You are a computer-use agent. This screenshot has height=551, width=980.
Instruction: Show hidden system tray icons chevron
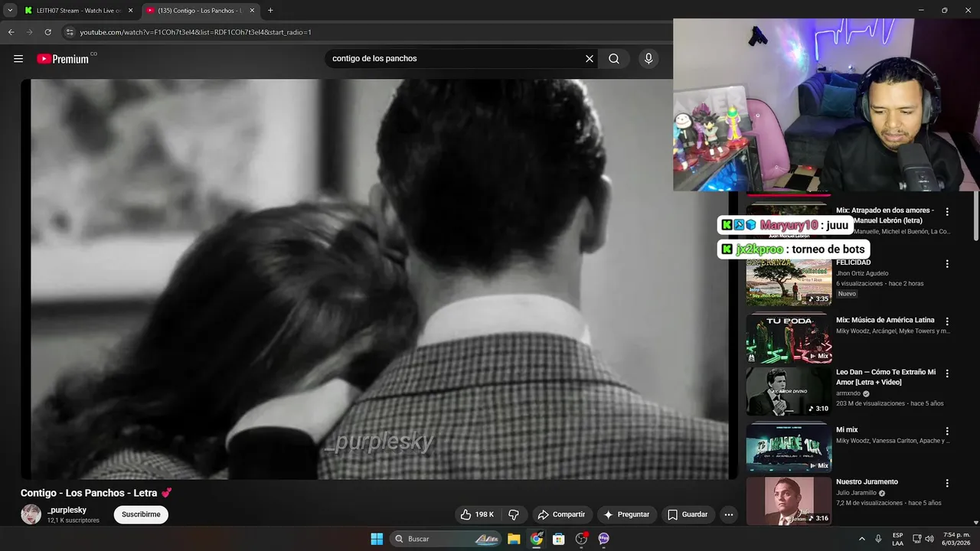[x=861, y=539]
